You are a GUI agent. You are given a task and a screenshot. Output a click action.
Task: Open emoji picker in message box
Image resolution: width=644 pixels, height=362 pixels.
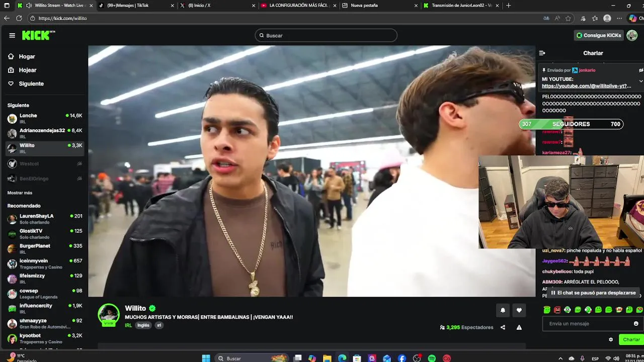[x=636, y=324]
